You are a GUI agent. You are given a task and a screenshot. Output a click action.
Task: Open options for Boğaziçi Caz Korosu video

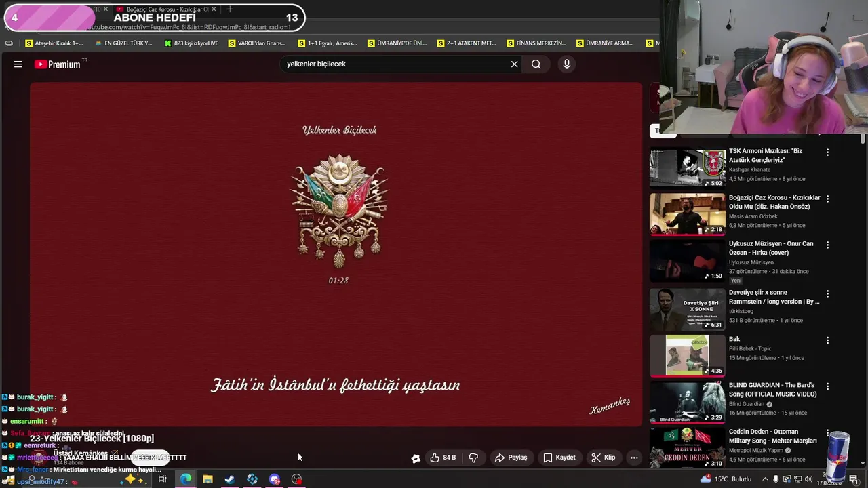tap(827, 199)
